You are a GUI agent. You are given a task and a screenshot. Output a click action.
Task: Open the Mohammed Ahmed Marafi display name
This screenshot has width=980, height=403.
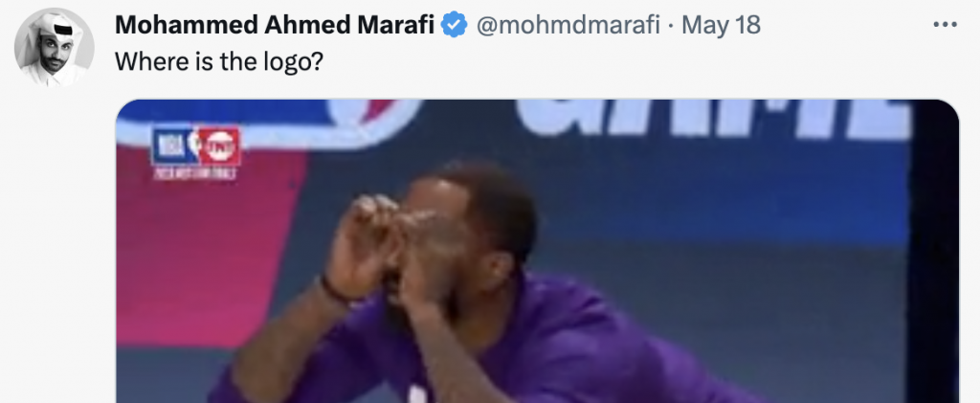point(275,25)
